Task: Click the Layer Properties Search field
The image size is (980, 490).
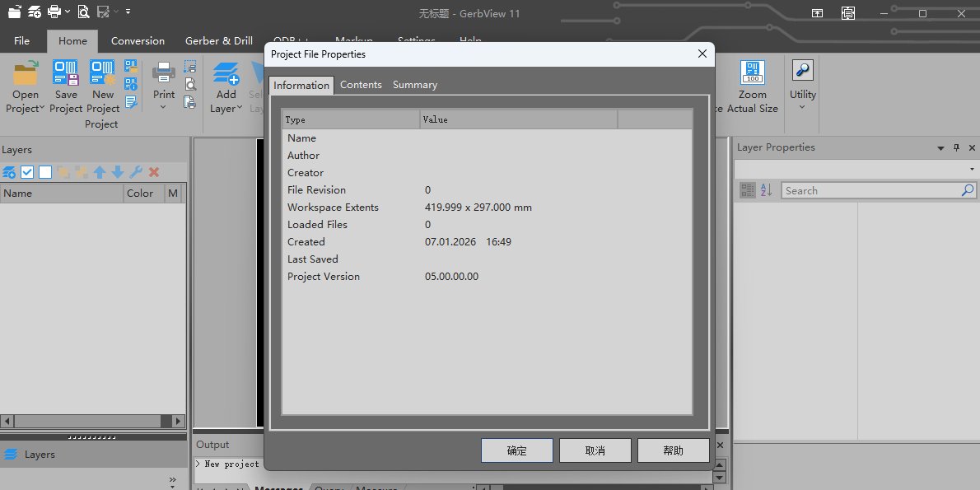Action: click(870, 190)
